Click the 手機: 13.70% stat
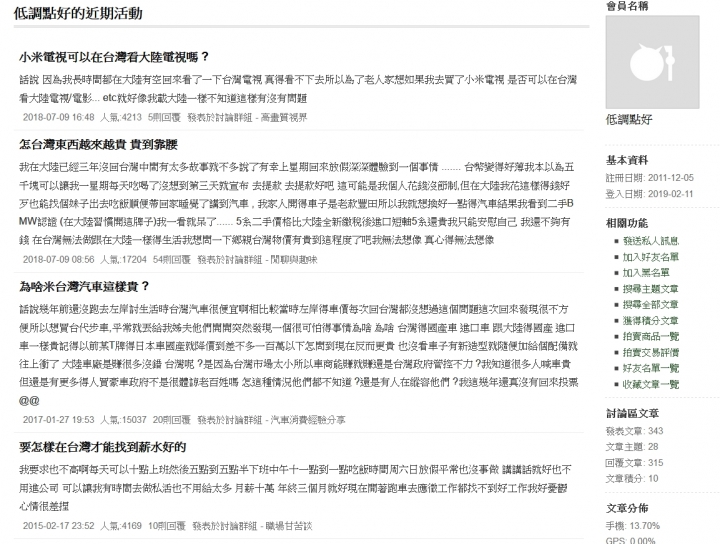This screenshot has height=544, width=720. 633,526
